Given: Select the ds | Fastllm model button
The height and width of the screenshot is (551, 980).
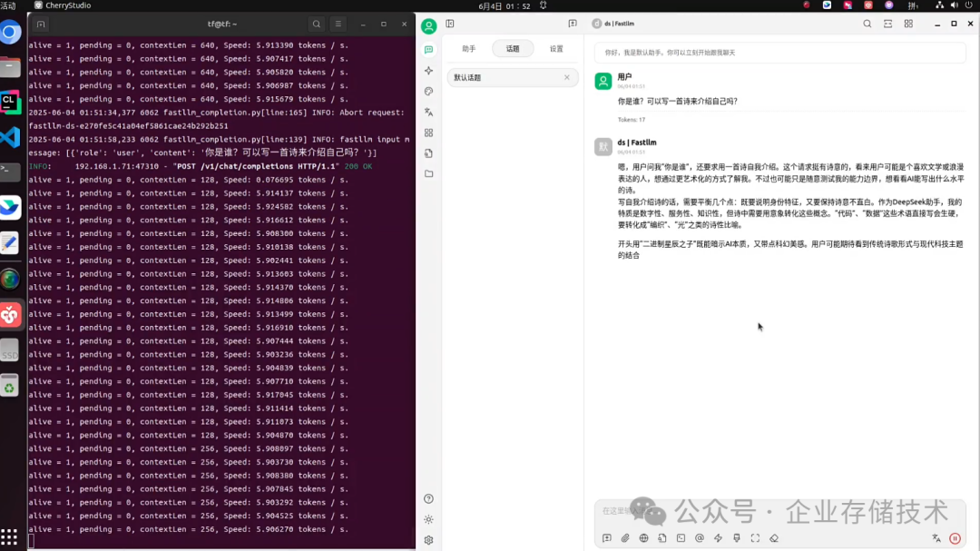Looking at the screenshot, I should pos(613,24).
